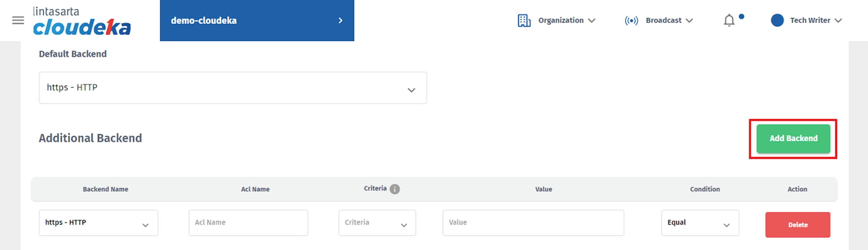
Task: Click the Value input field
Action: click(533, 223)
